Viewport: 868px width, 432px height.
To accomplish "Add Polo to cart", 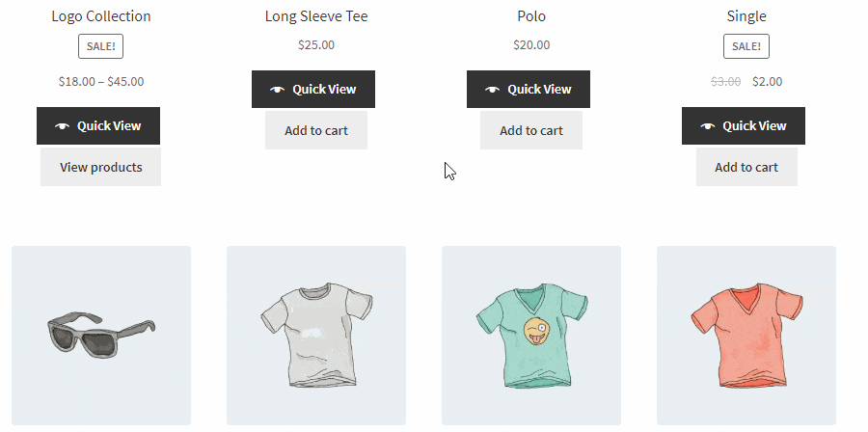I will tap(531, 130).
